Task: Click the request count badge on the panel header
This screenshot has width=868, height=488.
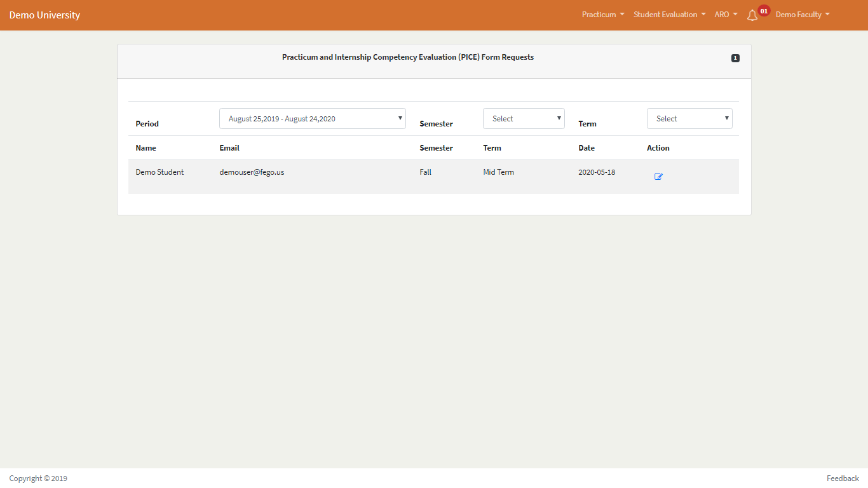Action: [735, 57]
